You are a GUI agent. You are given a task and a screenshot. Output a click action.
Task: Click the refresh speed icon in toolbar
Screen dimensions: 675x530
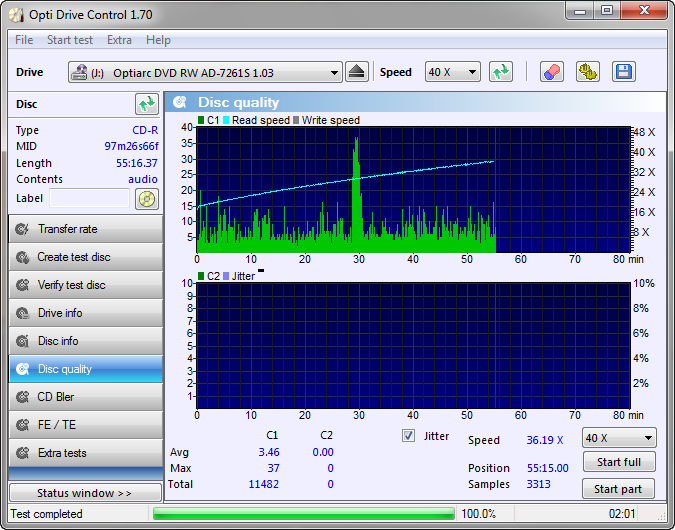pyautogui.click(x=501, y=72)
